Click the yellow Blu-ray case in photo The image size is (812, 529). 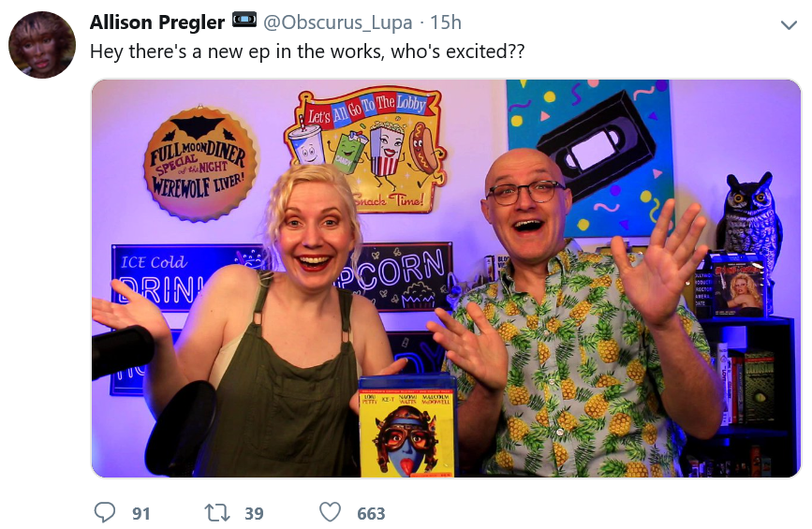point(407,425)
